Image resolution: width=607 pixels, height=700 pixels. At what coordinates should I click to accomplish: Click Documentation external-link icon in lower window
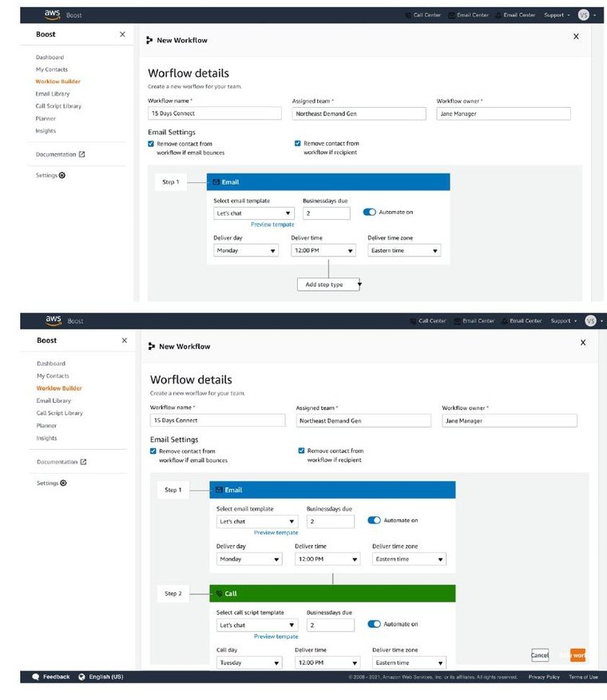pyautogui.click(x=83, y=462)
